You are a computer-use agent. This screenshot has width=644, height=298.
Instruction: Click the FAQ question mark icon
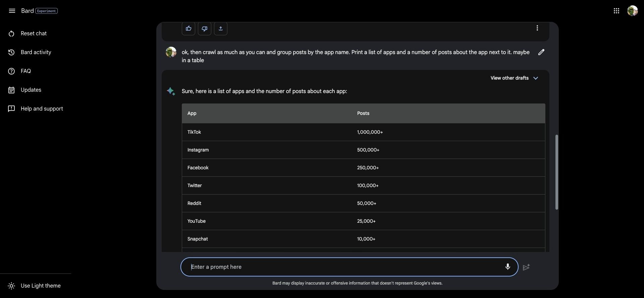tap(11, 71)
